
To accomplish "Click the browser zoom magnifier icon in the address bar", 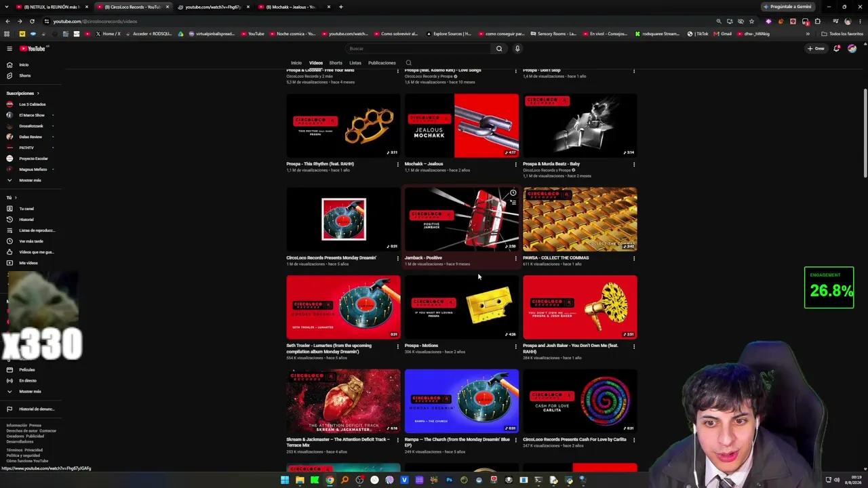I will tap(719, 21).
